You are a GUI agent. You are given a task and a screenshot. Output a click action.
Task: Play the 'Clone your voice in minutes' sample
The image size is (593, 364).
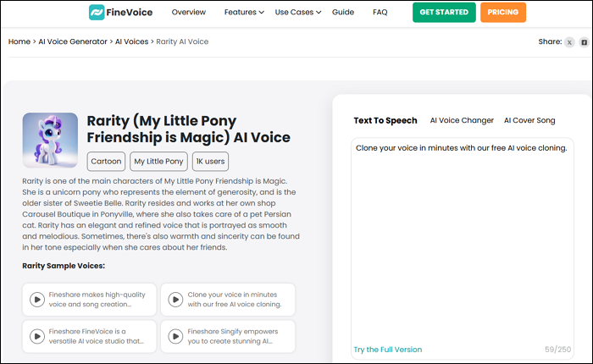175,299
